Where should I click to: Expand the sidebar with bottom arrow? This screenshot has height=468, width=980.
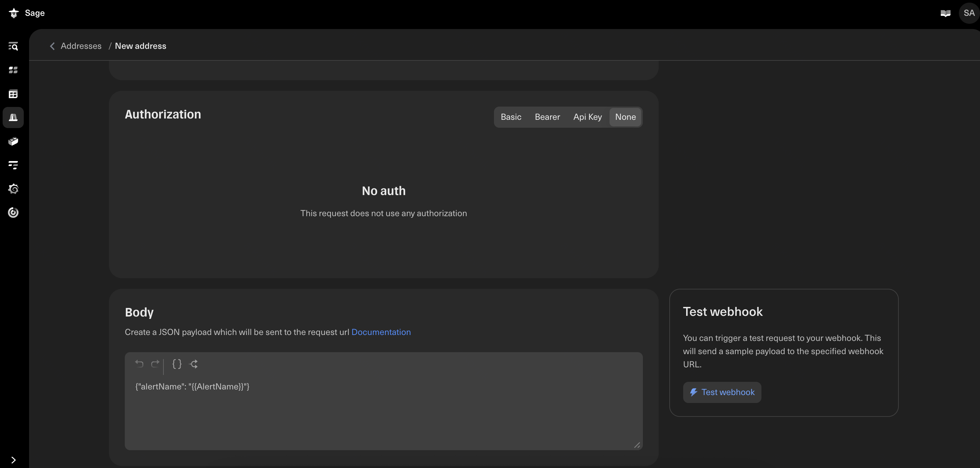(x=13, y=460)
